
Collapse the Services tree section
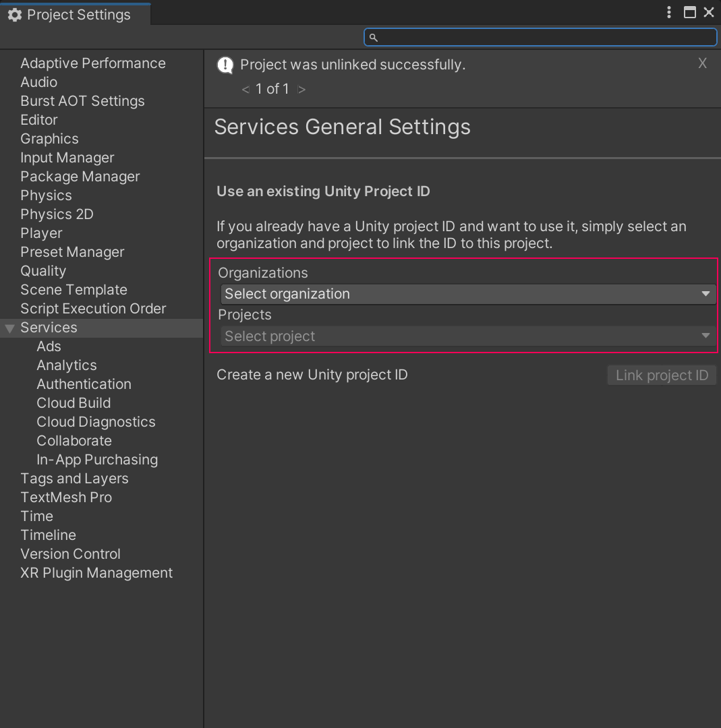9,328
